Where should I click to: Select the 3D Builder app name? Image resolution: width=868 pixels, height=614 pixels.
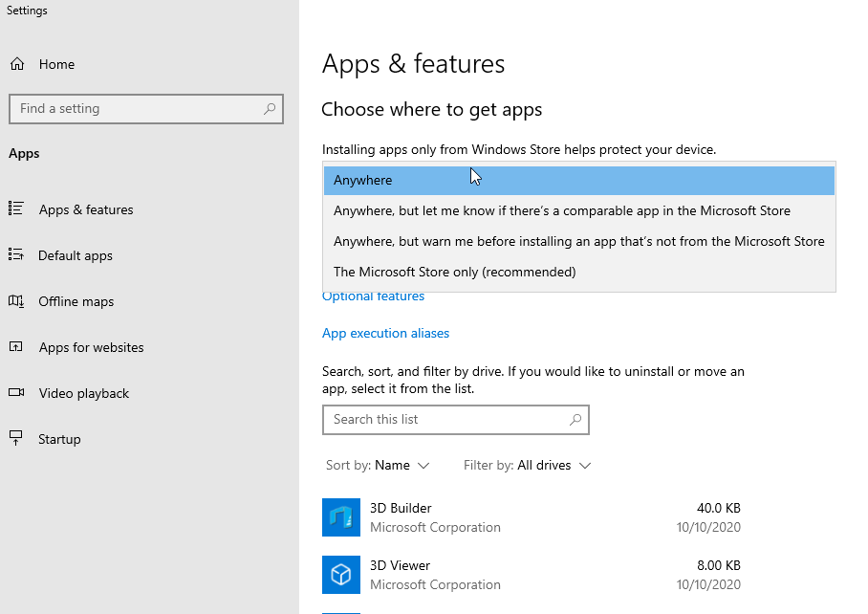(401, 508)
